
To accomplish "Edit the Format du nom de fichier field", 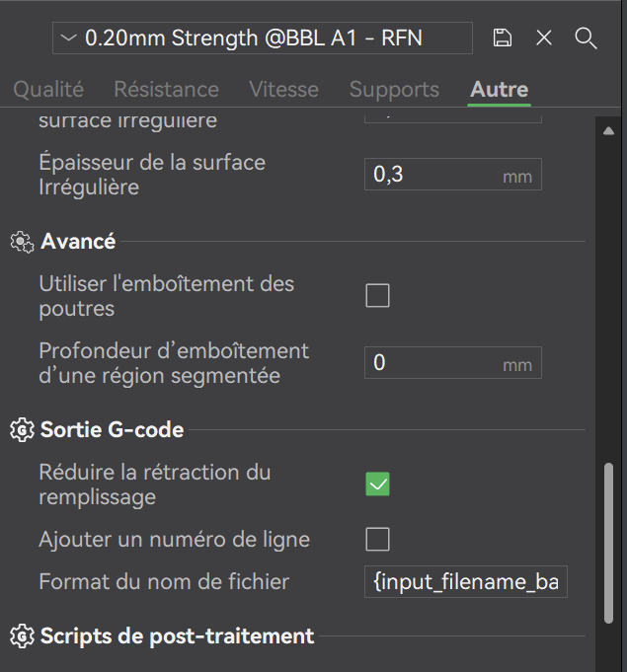I will (x=465, y=582).
